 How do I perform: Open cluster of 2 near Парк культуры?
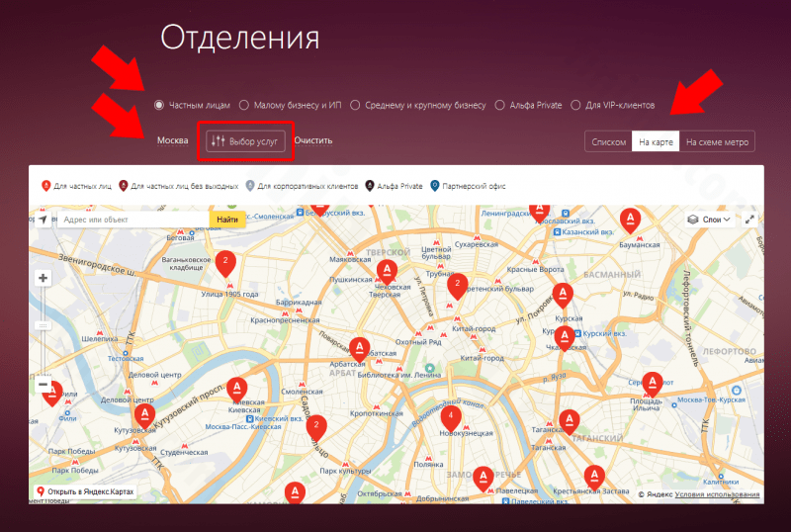click(x=316, y=427)
